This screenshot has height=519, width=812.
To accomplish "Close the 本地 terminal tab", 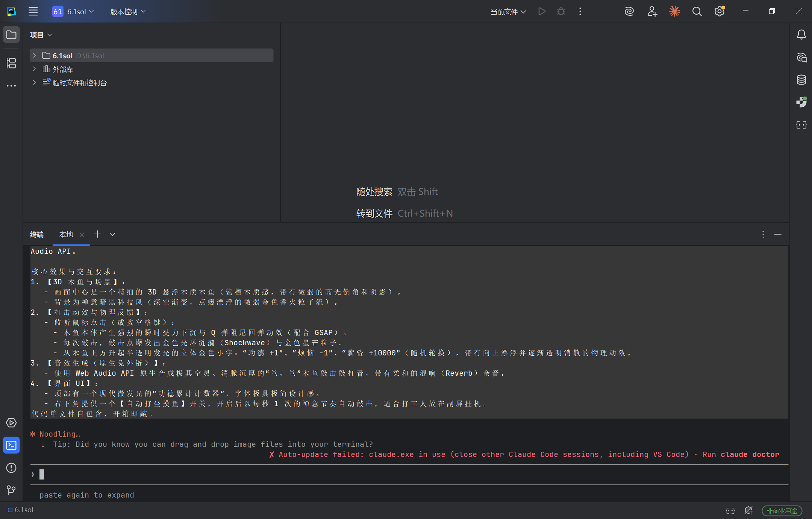I will 82,235.
